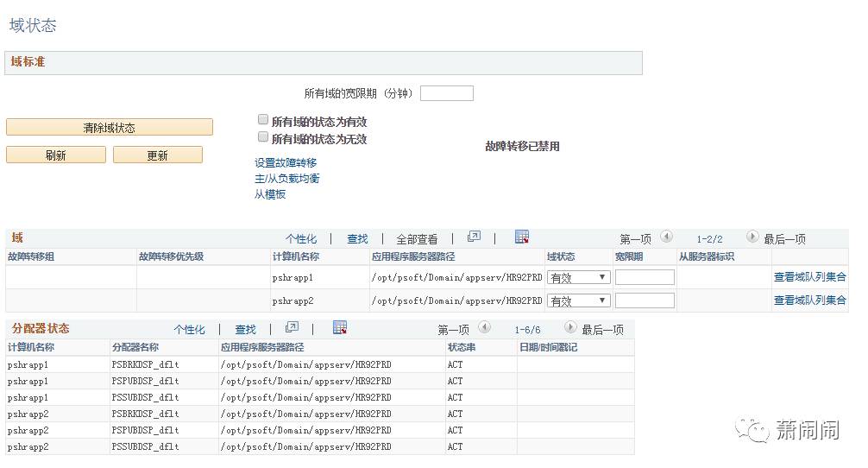Screen dimensions: 868x468
Task: Open 域状态 dropdown for pshrapp2
Action: tap(578, 300)
